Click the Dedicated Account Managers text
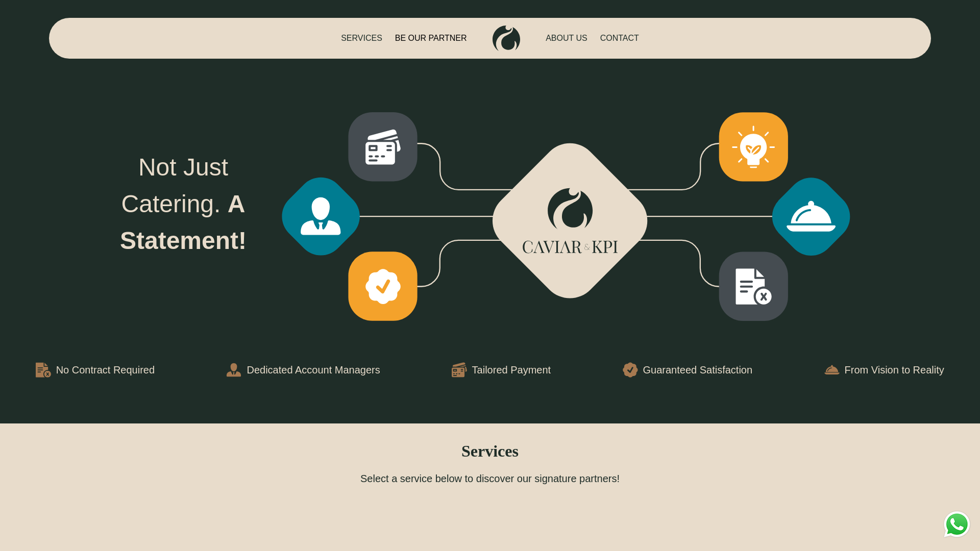Screen dimensions: 980x551 click(313, 370)
